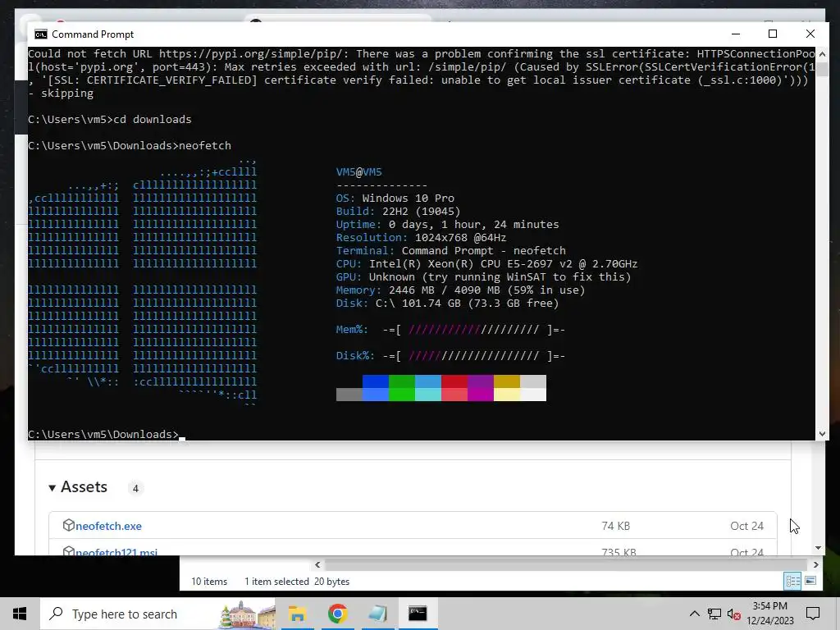
Task: Show hidden system tray icons
Action: (x=694, y=614)
